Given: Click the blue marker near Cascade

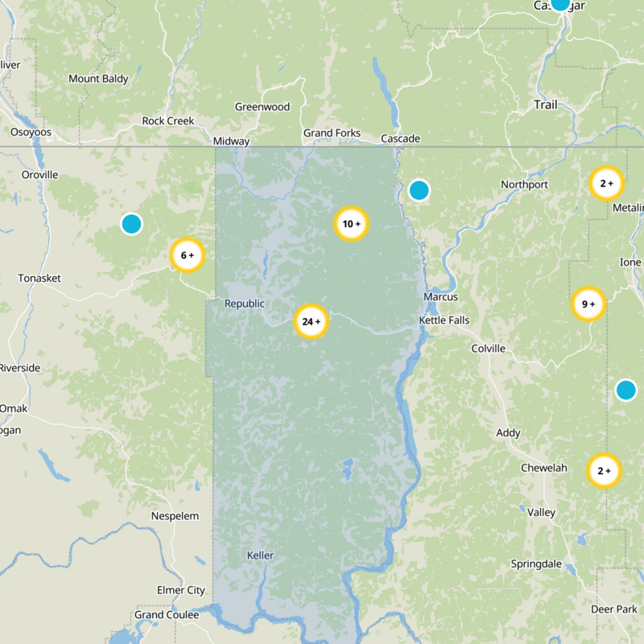Looking at the screenshot, I should pyautogui.click(x=419, y=191).
